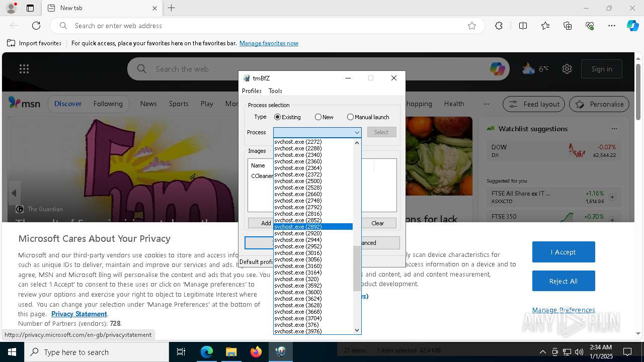Click Reject All cookies button
The height and width of the screenshot is (362, 644).
(x=563, y=281)
